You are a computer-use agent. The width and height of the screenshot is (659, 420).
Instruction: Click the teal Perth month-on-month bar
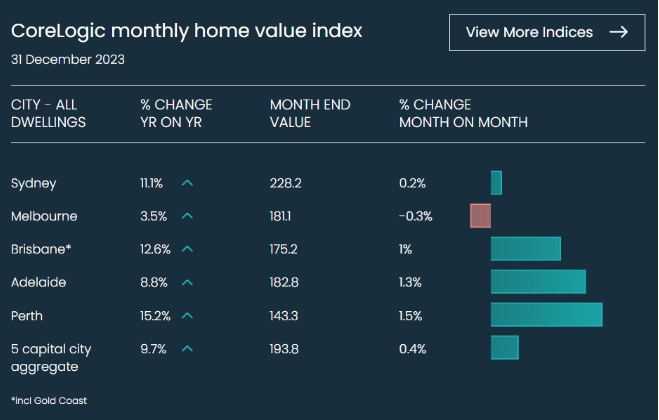coord(546,314)
